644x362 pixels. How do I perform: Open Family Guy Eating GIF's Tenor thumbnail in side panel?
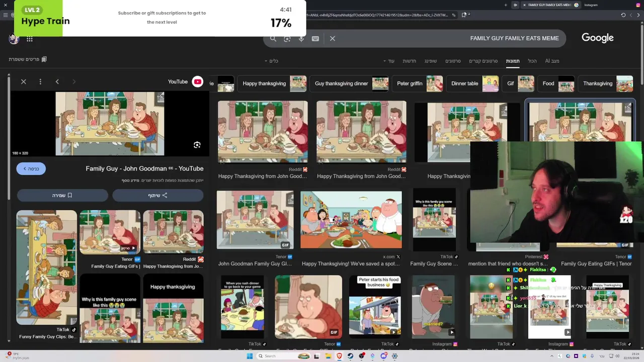[x=110, y=232]
